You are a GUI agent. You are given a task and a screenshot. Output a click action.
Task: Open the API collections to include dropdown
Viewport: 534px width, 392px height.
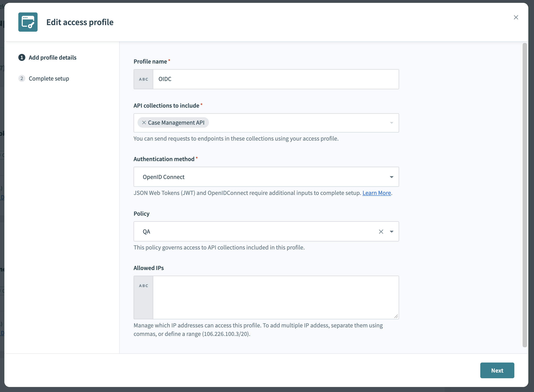pos(391,123)
